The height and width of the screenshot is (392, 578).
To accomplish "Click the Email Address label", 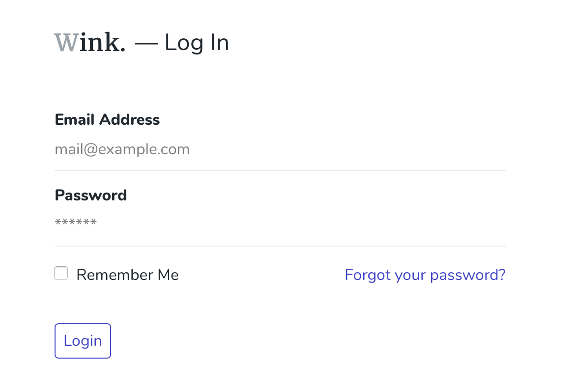I will (x=107, y=120).
